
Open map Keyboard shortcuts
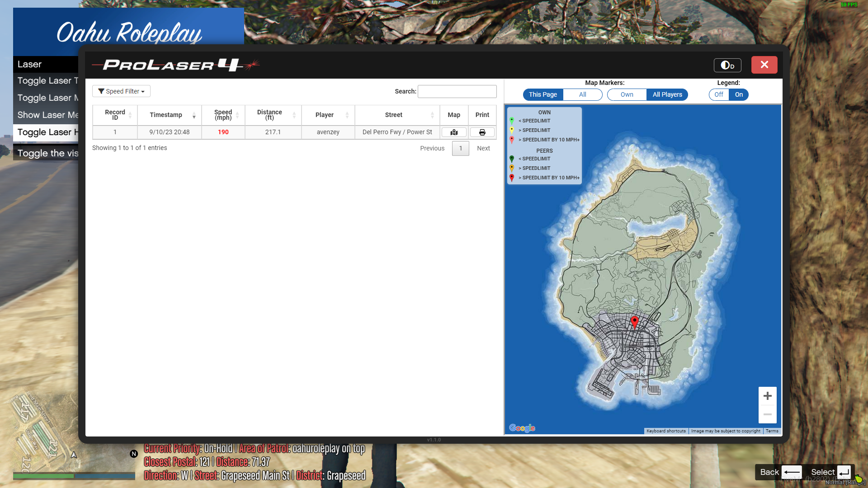click(666, 431)
